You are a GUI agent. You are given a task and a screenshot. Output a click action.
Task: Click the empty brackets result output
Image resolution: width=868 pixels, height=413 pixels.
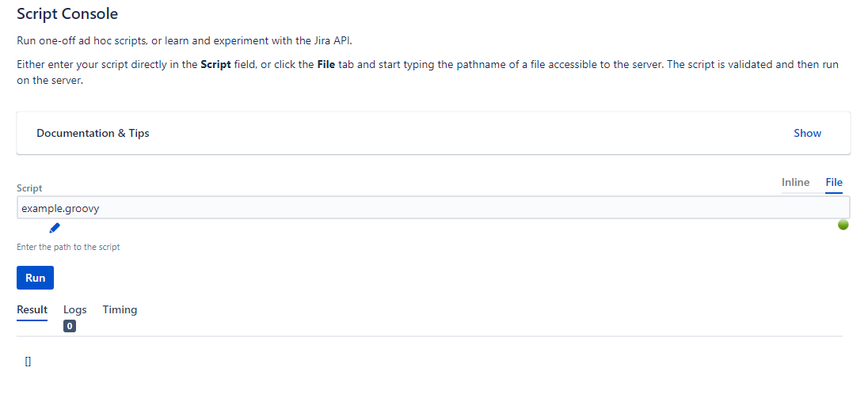pyautogui.click(x=28, y=362)
